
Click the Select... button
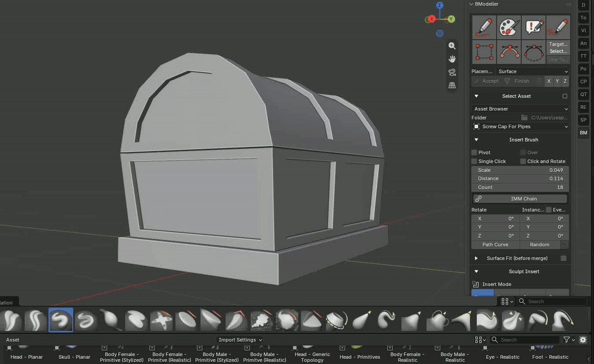(x=558, y=51)
